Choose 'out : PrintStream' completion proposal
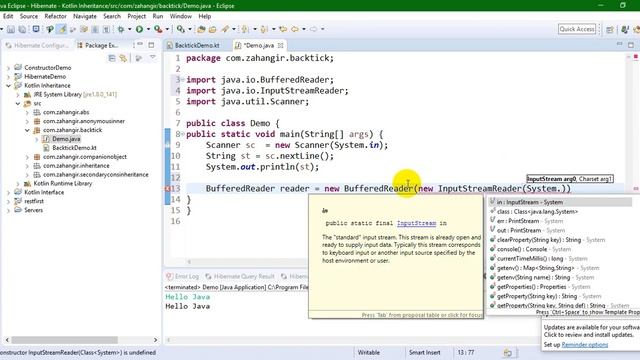Screen dimensions: 640x360 coord(560,230)
